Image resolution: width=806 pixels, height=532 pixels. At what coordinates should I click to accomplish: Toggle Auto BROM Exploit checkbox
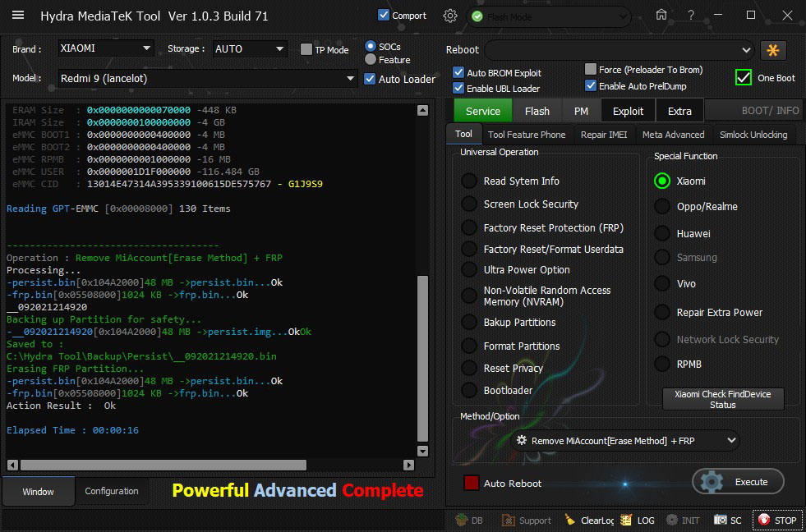[x=458, y=72]
